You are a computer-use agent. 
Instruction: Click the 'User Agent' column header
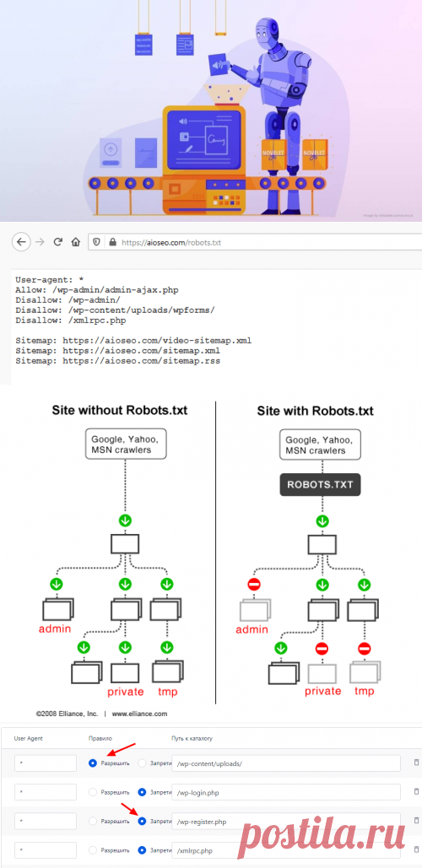pos(28,738)
